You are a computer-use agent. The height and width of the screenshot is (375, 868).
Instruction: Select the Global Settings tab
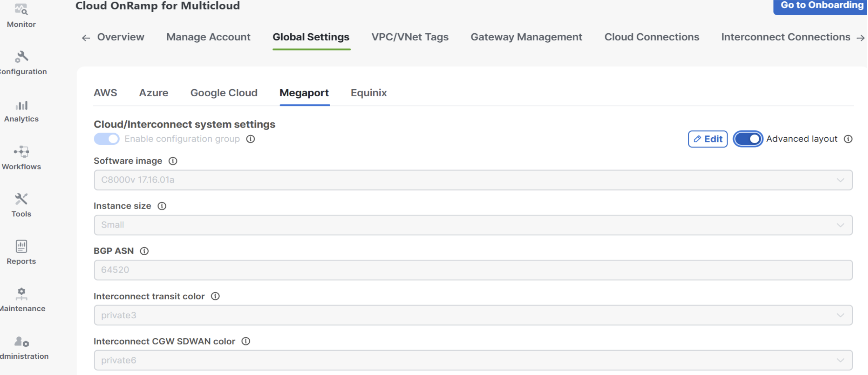click(x=311, y=37)
